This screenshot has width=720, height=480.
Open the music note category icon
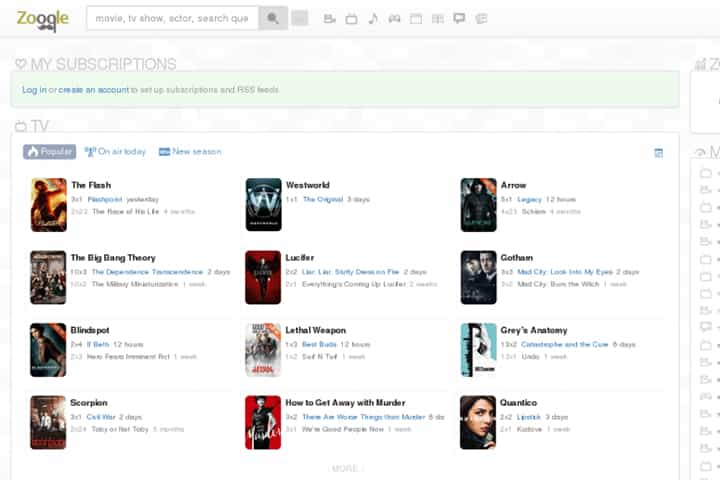[373, 18]
